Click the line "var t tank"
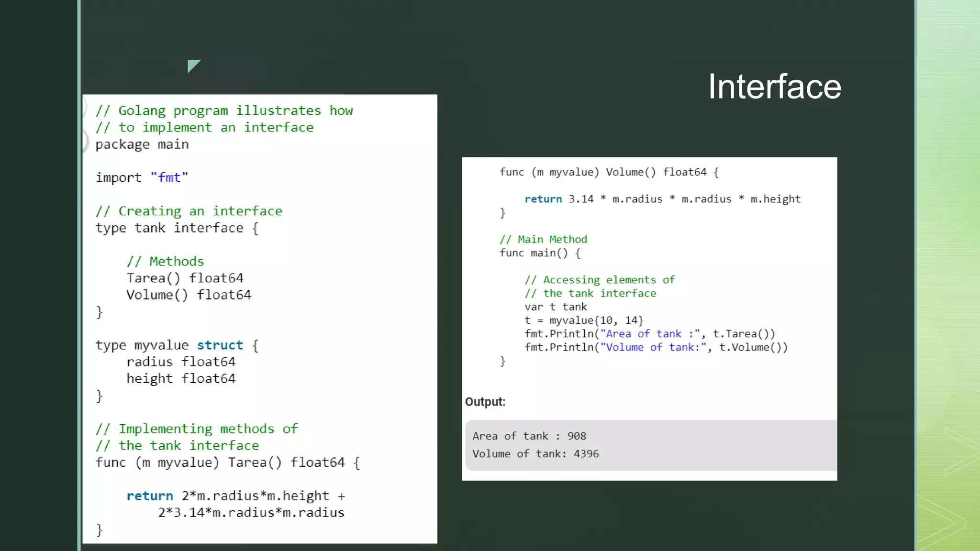This screenshot has height=551, width=980. 556,307
